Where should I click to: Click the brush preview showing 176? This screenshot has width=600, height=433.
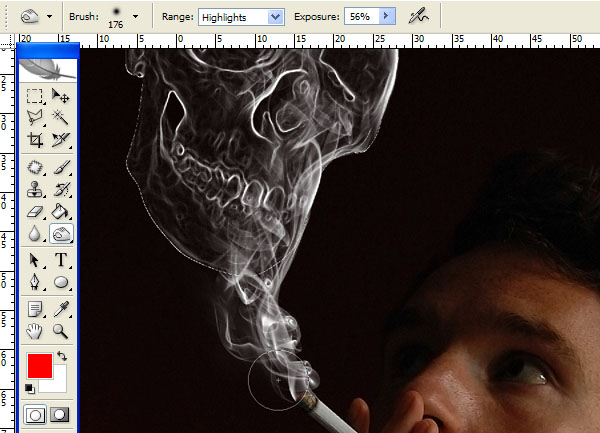[x=116, y=17]
